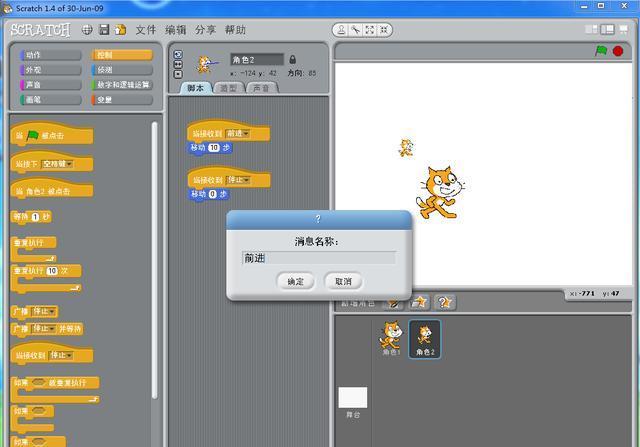Click the 10 value in 移动 block
The image size is (640, 447).
[x=214, y=147]
